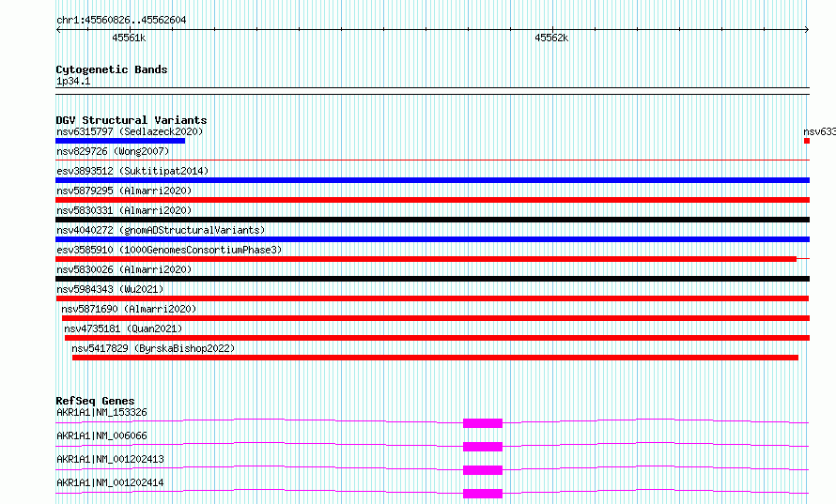Image resolution: width=836 pixels, height=504 pixels.
Task: Select the nsv829726 (Wong2007) label
Action: [x=113, y=151]
